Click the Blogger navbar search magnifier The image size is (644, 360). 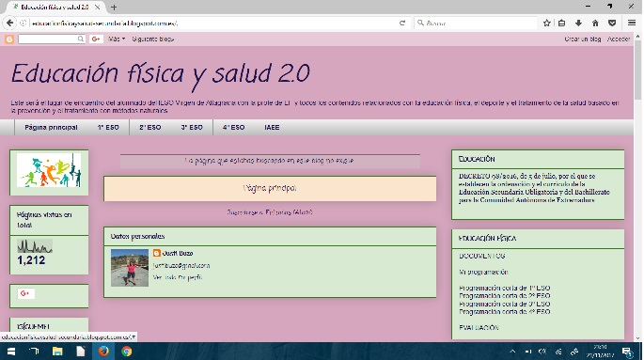pos(81,39)
